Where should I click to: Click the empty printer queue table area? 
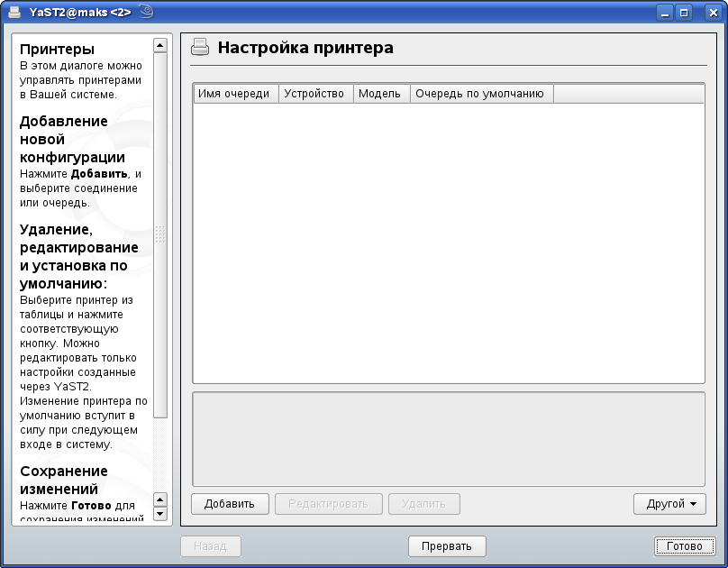tap(448, 243)
